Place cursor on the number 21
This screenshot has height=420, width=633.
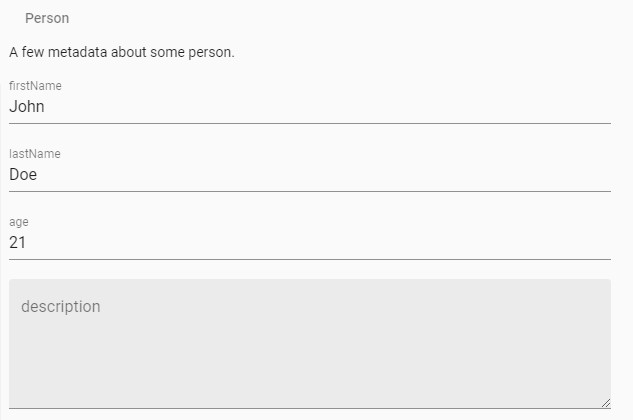(18, 242)
